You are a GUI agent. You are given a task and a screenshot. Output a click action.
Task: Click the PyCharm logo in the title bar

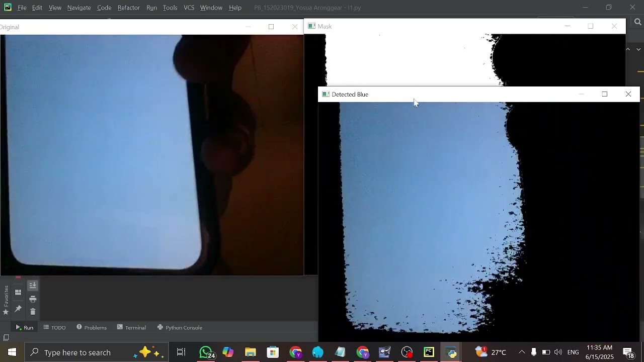click(x=8, y=8)
